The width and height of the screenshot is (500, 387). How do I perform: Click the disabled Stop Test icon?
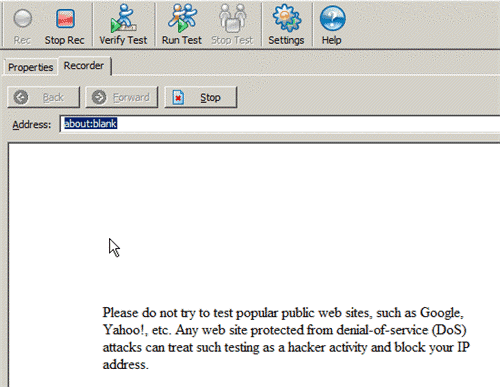tap(232, 18)
